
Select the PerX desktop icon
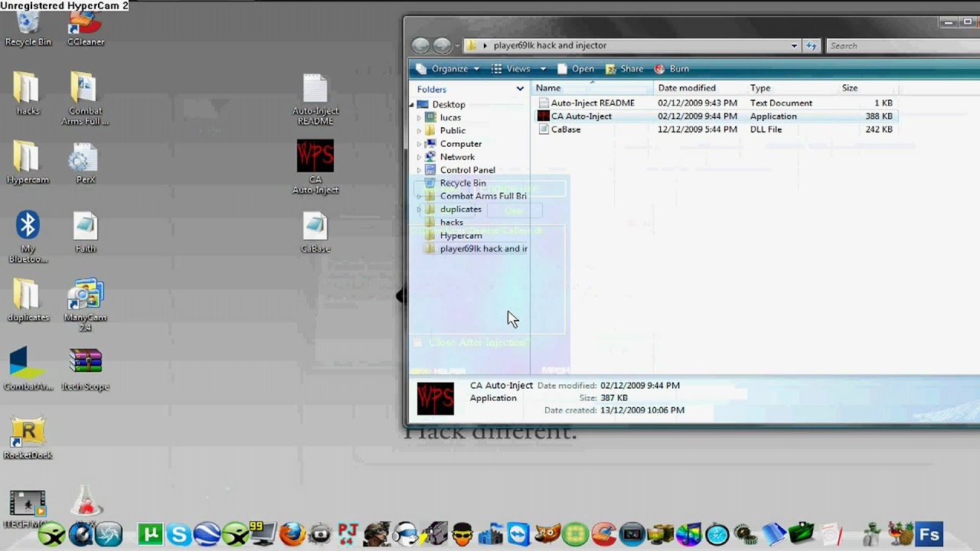[85, 162]
